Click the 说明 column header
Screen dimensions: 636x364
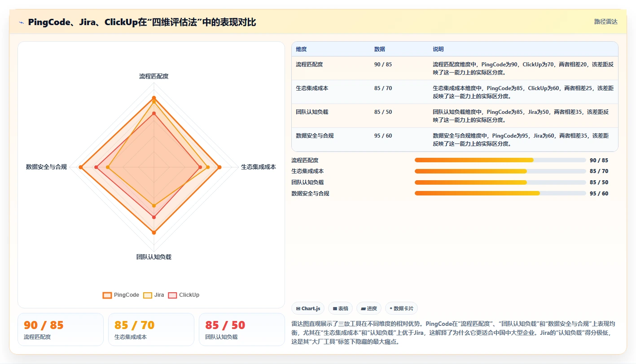click(438, 49)
